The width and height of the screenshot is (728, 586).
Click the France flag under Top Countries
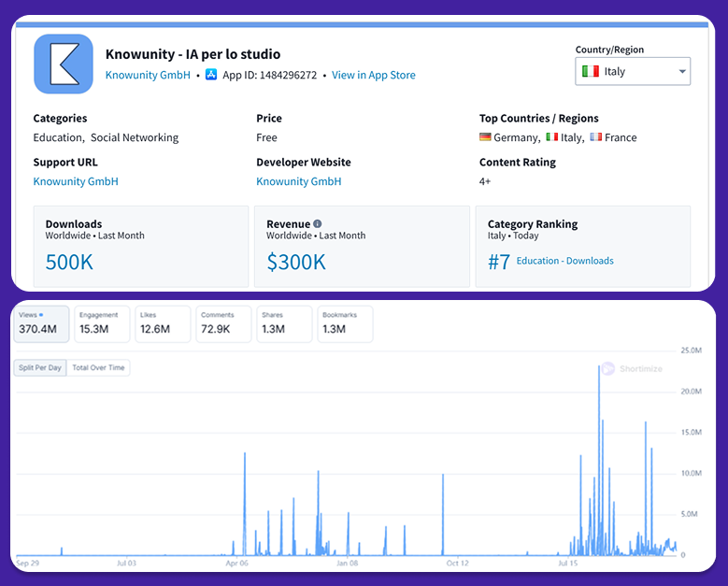coord(595,137)
